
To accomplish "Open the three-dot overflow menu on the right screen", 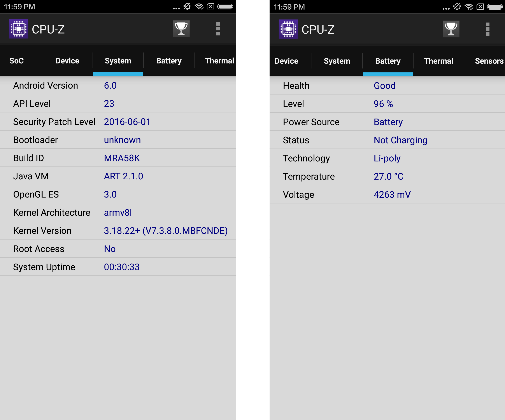I will (x=488, y=29).
